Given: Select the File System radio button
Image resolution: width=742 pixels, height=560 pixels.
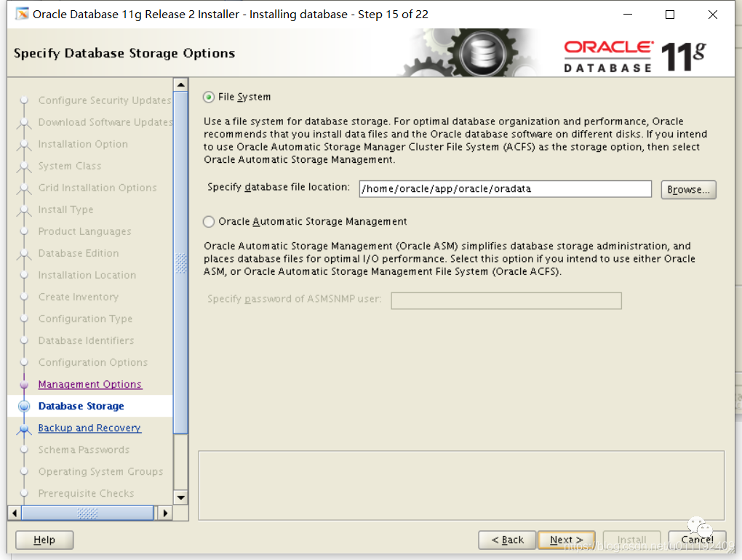Looking at the screenshot, I should (209, 97).
